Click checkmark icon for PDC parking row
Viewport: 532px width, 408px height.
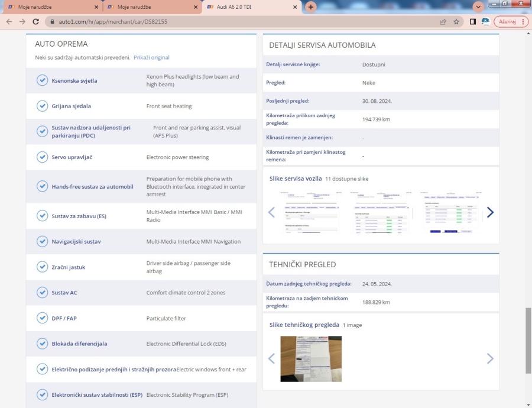click(x=42, y=131)
